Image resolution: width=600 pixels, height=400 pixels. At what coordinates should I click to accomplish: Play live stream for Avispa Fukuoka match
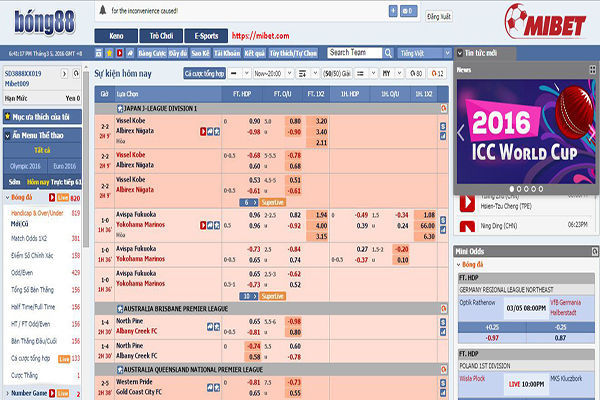pyautogui.click(x=203, y=226)
